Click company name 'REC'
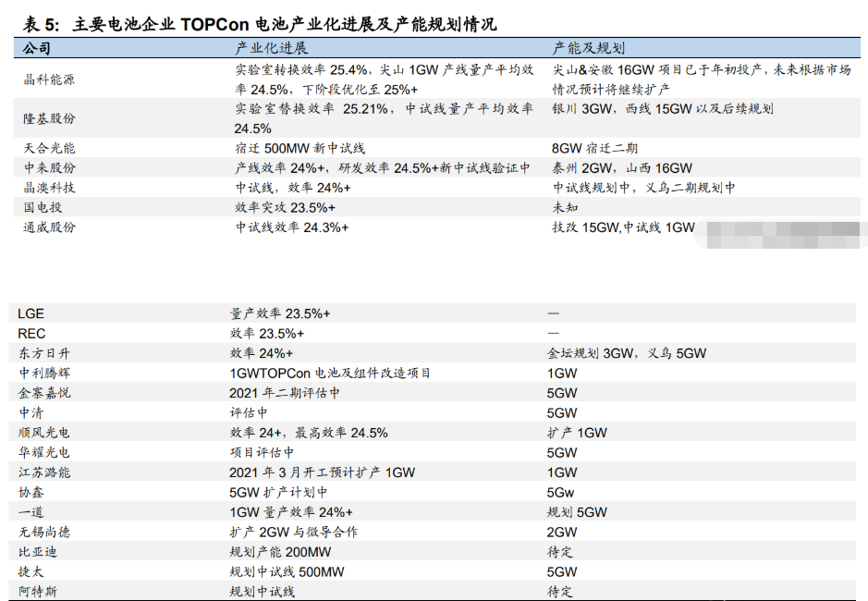 (31, 334)
